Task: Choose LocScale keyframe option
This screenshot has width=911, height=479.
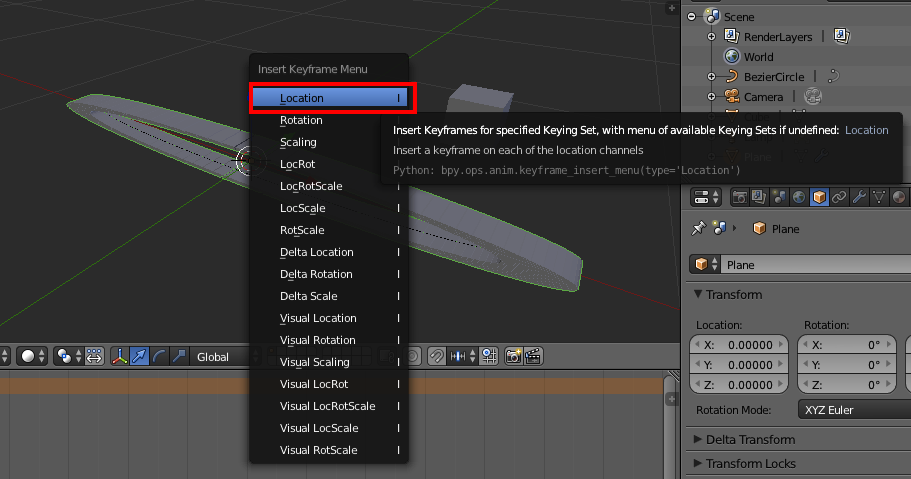Action: 329,208
